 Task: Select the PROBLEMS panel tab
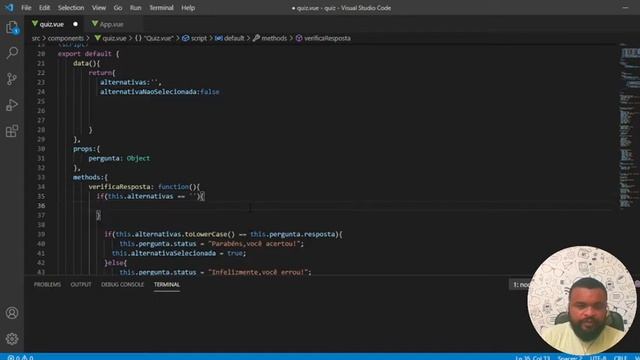pyautogui.click(x=47, y=284)
